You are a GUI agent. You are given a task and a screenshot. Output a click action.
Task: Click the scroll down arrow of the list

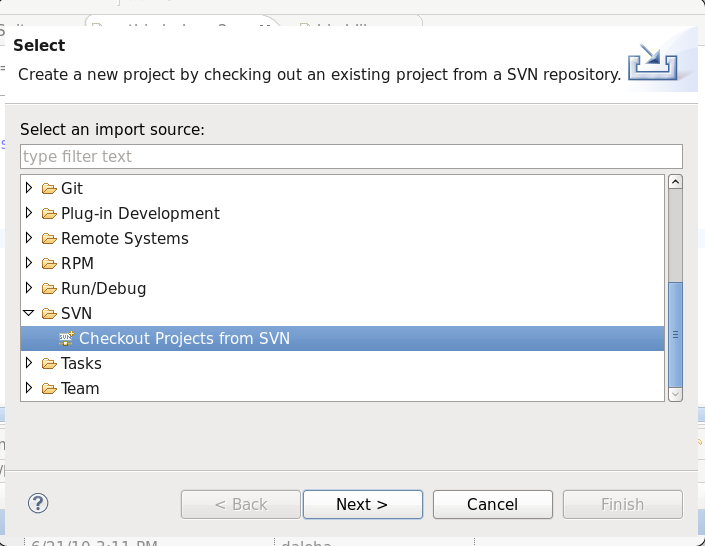pyautogui.click(x=675, y=394)
